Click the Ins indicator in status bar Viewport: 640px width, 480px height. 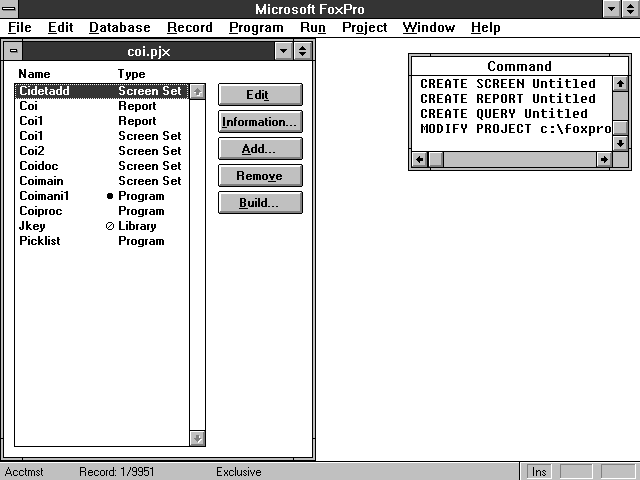tap(538, 471)
